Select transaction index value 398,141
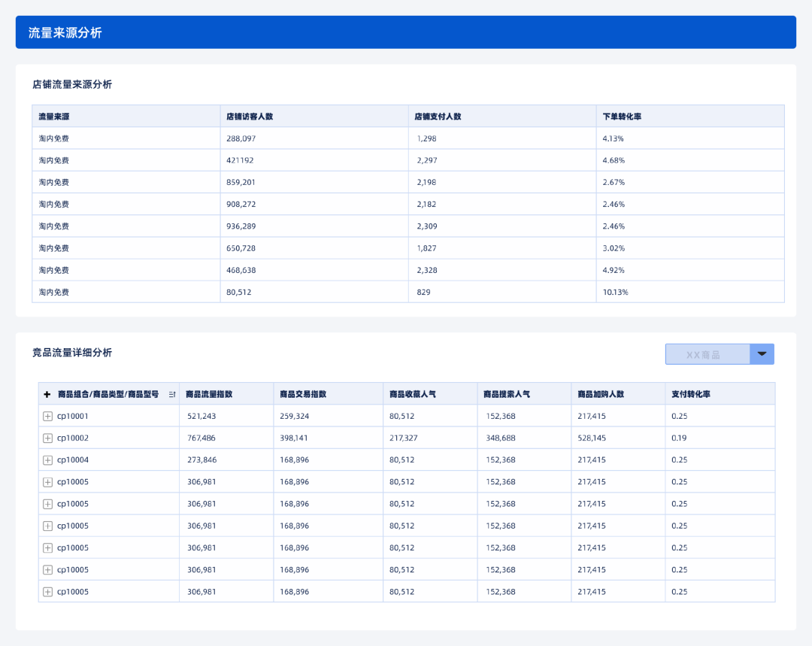This screenshot has width=812, height=646. tap(294, 438)
